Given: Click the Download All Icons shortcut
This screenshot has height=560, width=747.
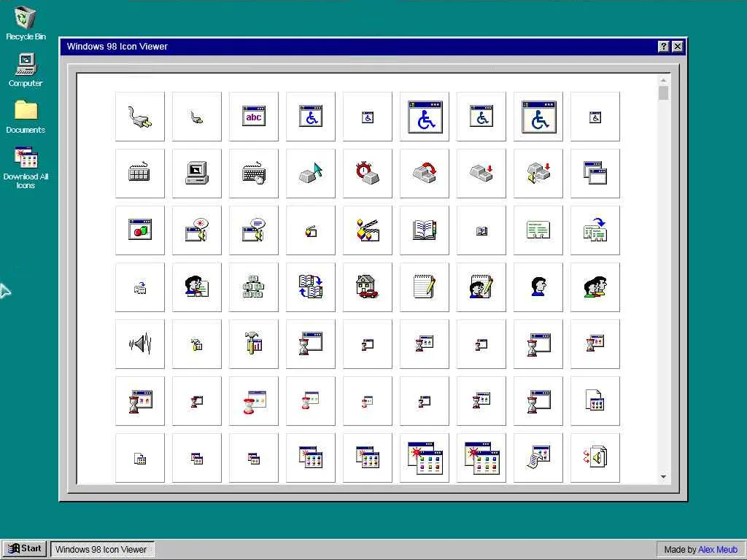Looking at the screenshot, I should point(26,168).
